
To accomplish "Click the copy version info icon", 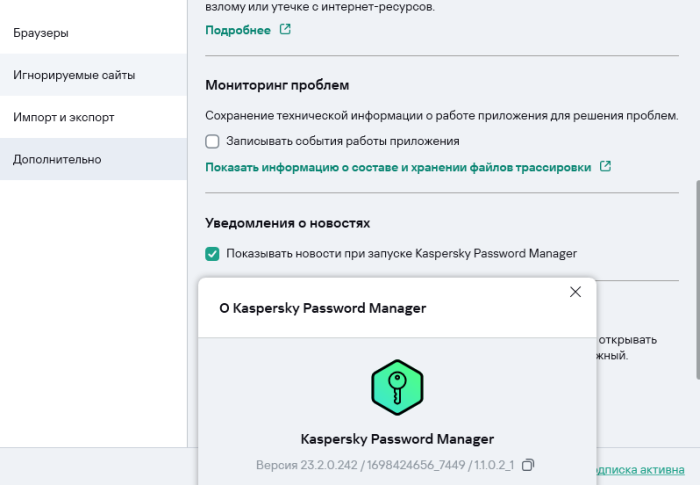I will click(529, 465).
